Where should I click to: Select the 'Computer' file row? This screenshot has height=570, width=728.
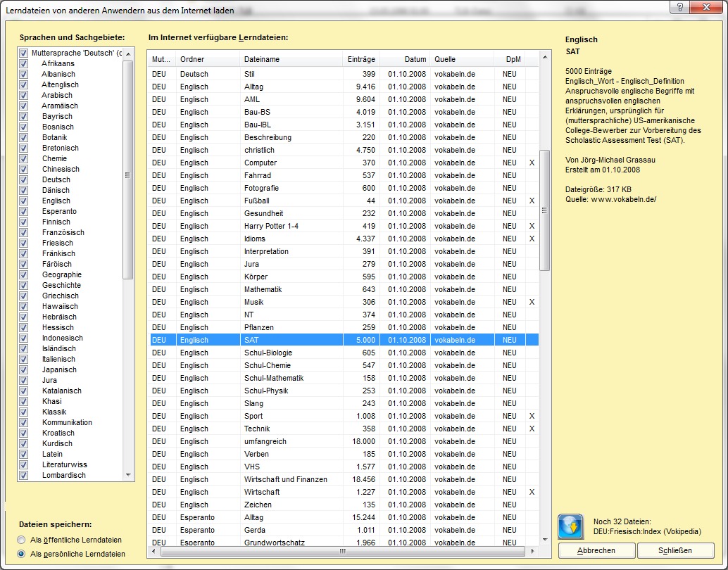[x=344, y=163]
